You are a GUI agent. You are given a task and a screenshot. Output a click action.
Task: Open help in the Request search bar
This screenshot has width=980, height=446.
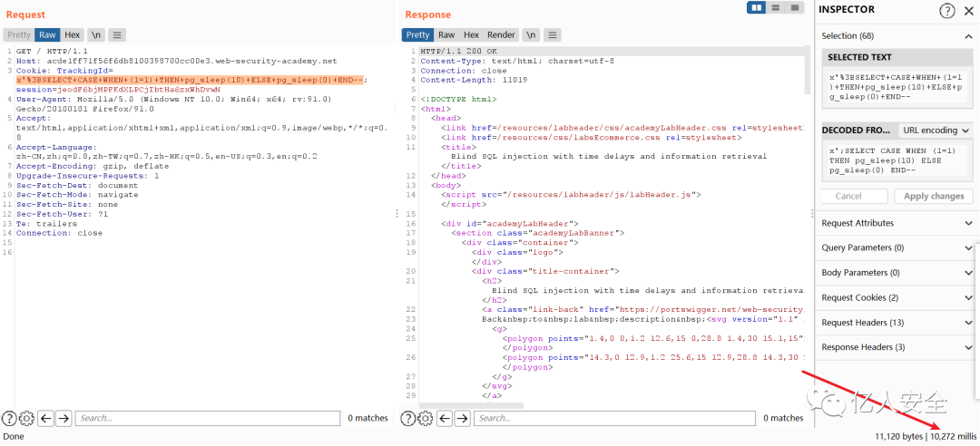(x=9, y=418)
